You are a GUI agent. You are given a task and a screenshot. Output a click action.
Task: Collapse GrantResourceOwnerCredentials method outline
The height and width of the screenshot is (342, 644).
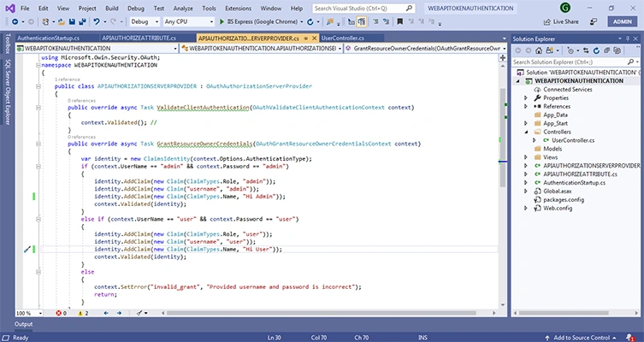pos(38,144)
